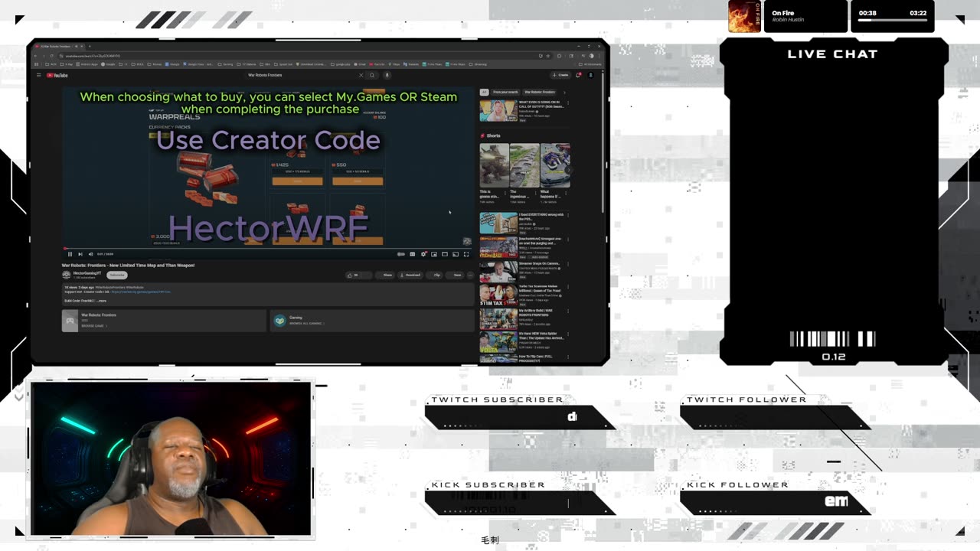Open the Gmail bookmark

(x=359, y=64)
